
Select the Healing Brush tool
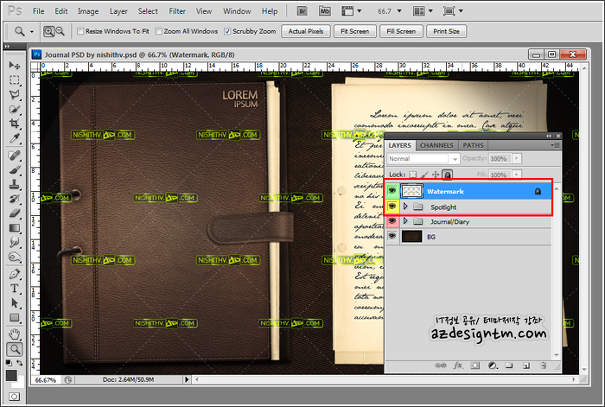(14, 155)
